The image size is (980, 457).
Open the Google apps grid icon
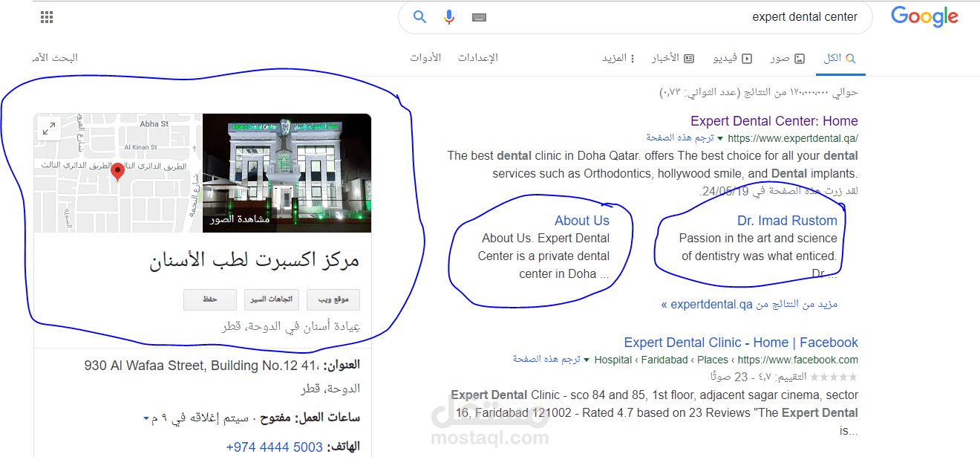pos(47,17)
